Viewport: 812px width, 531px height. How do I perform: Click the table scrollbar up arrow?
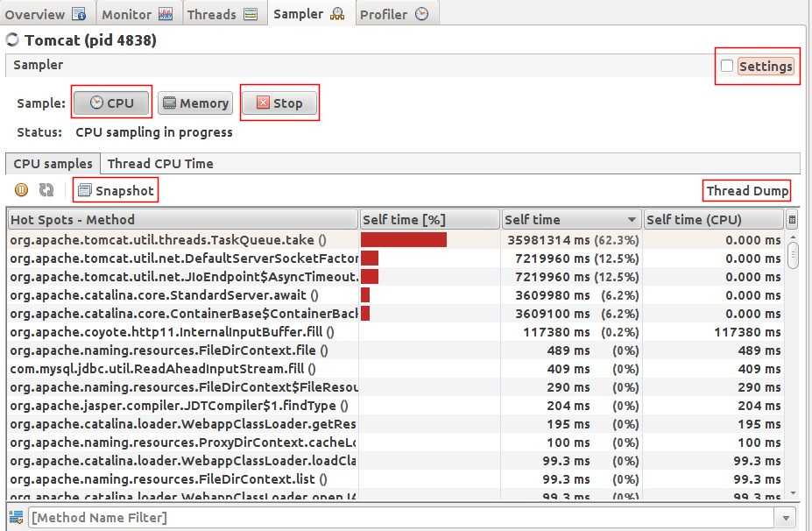click(x=793, y=237)
